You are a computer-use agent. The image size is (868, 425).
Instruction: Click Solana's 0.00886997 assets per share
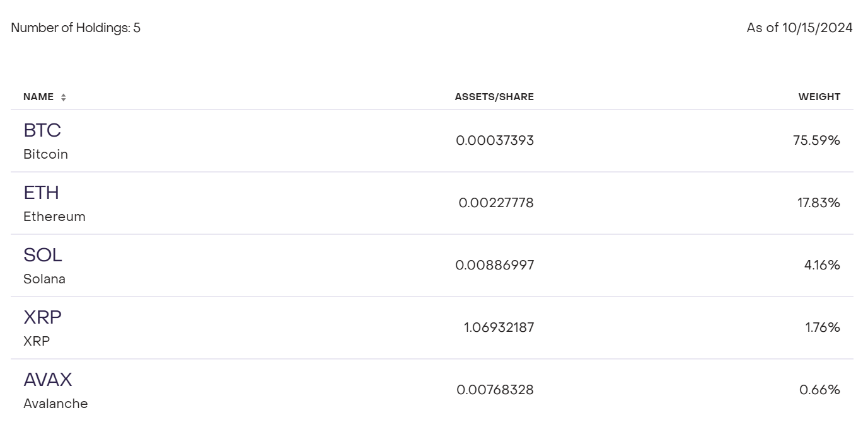click(x=495, y=265)
